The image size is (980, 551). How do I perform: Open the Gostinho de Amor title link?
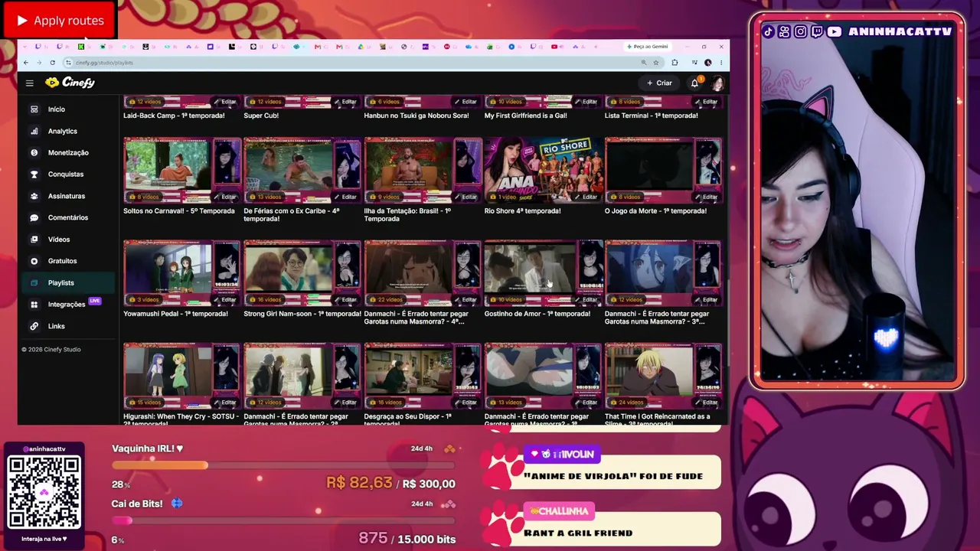pyautogui.click(x=537, y=314)
